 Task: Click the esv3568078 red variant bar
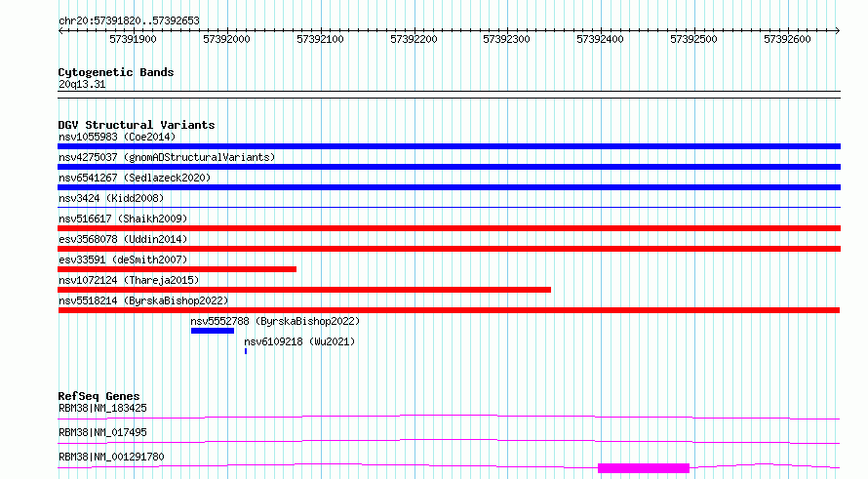pyautogui.click(x=449, y=249)
